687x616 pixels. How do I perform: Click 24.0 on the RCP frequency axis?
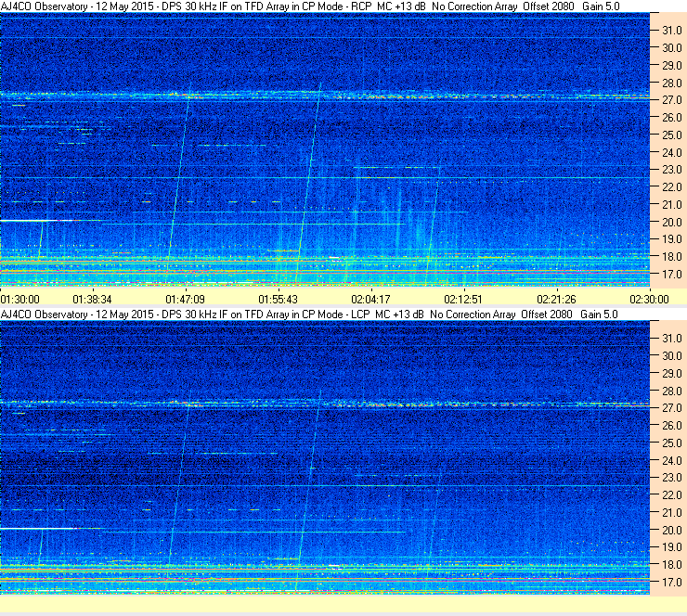pyautogui.click(x=671, y=153)
